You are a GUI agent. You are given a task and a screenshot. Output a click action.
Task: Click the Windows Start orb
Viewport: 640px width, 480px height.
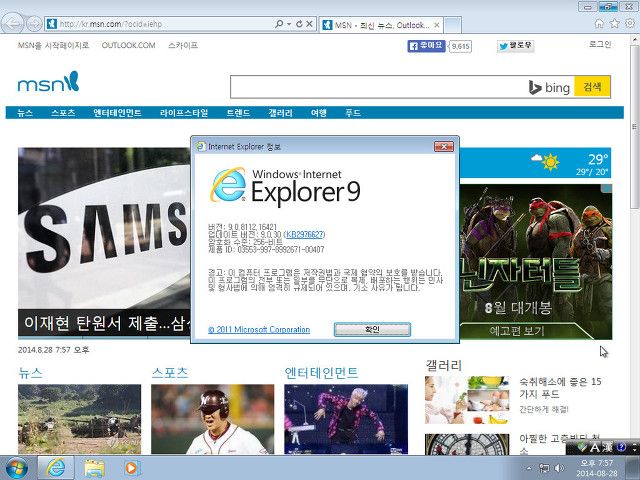click(x=16, y=468)
